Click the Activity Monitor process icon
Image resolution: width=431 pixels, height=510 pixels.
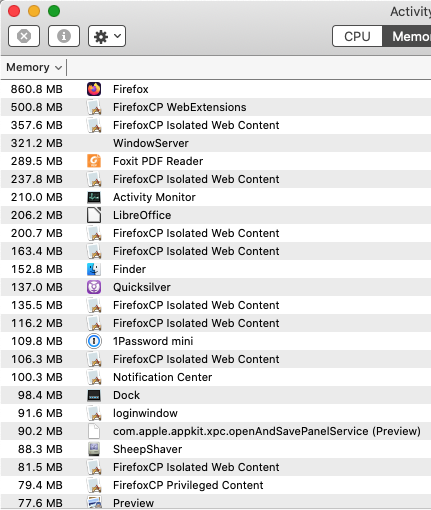[94, 197]
